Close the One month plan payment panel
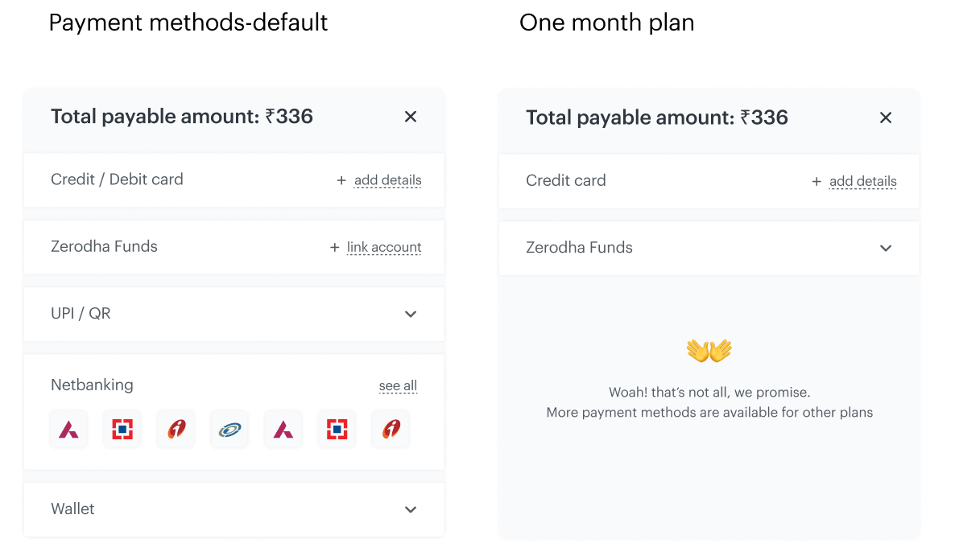 (886, 117)
